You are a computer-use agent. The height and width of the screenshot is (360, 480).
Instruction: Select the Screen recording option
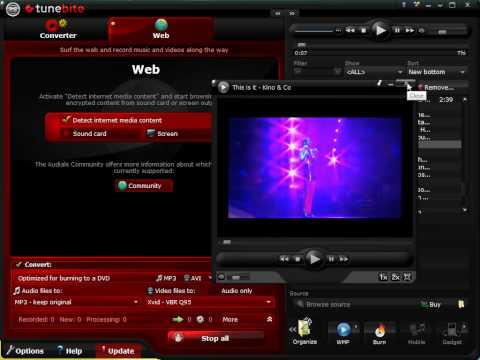163,134
